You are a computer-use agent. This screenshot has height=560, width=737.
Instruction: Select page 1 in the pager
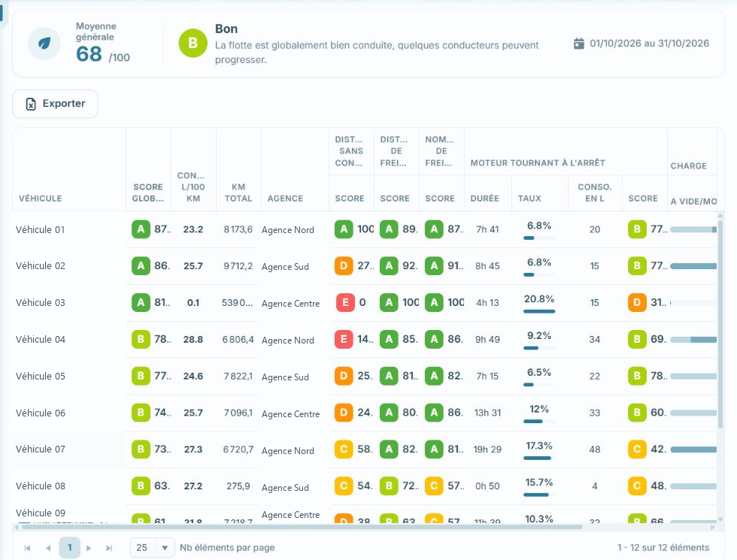tap(69, 548)
